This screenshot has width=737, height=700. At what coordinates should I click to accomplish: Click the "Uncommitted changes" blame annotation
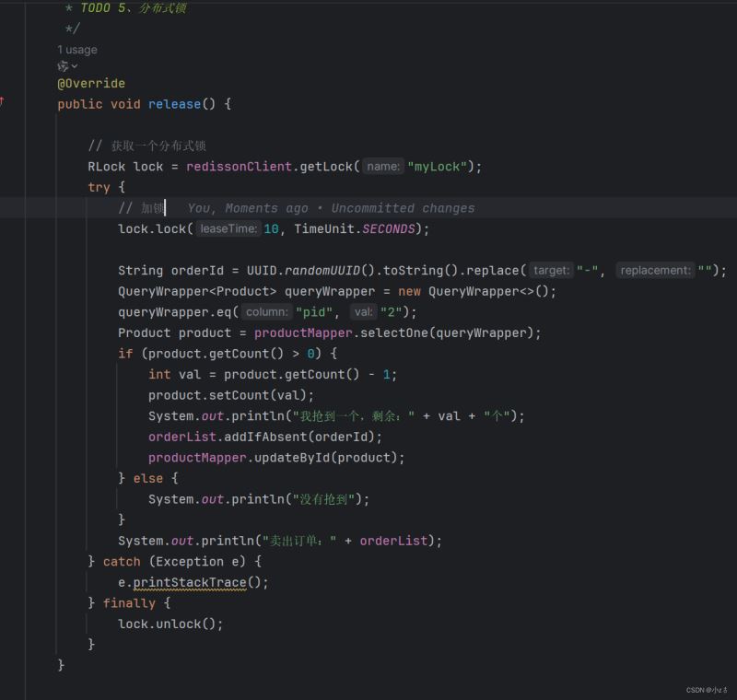click(x=403, y=208)
